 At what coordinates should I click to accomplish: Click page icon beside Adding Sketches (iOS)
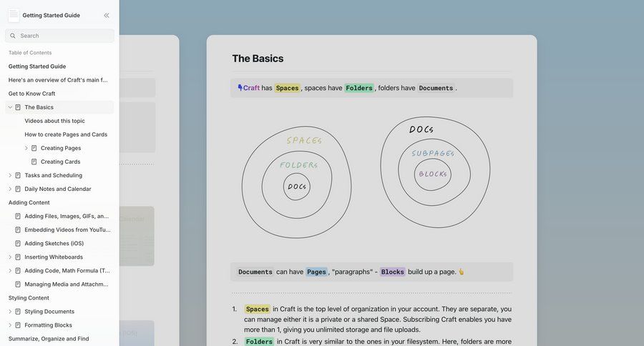(18, 243)
